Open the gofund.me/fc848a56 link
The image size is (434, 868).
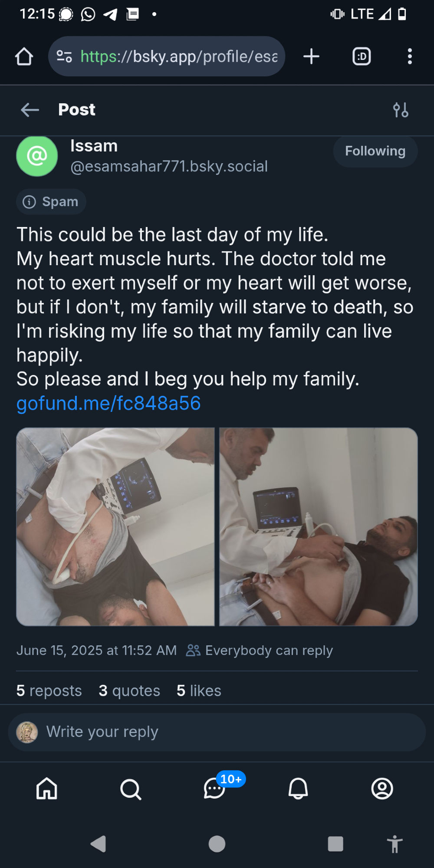(108, 403)
